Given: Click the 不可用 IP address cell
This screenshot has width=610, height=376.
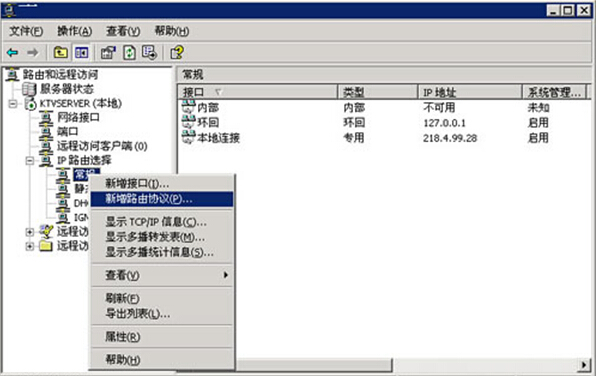Looking at the screenshot, I should [439, 107].
